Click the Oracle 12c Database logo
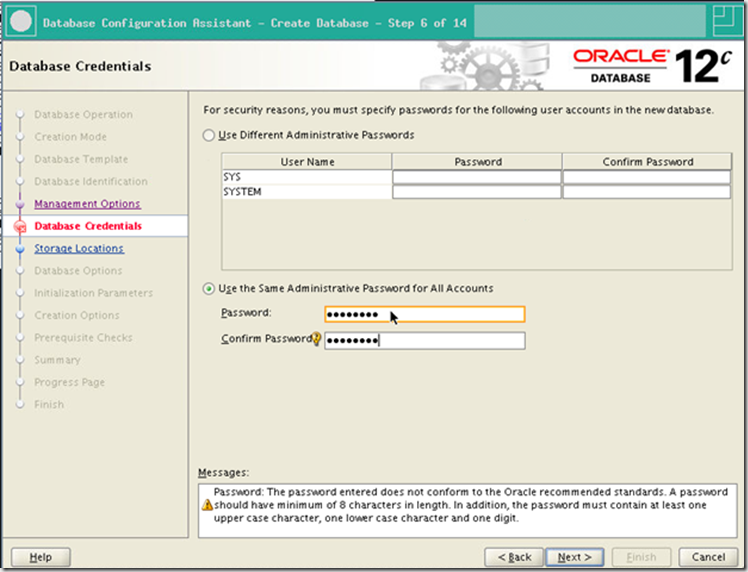The height and width of the screenshot is (572, 748). point(652,66)
